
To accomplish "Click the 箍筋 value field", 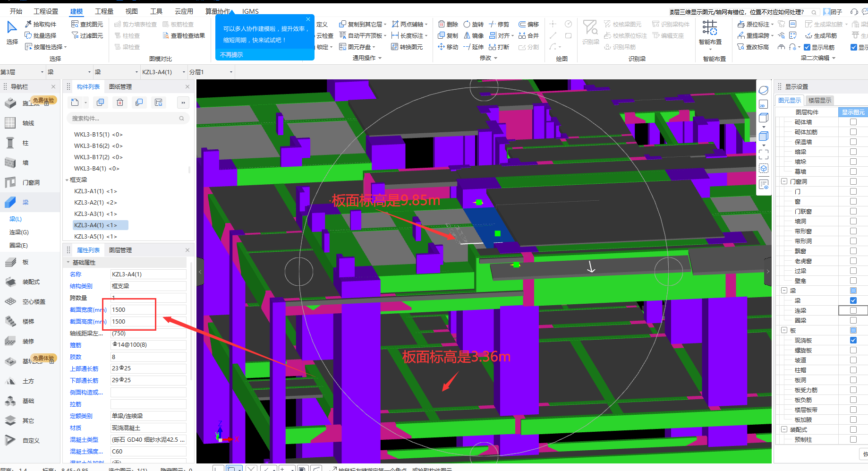I will [148, 345].
